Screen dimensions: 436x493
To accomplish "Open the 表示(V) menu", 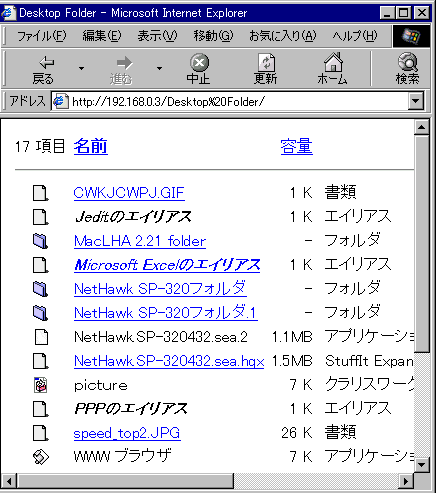I will coord(157,36).
